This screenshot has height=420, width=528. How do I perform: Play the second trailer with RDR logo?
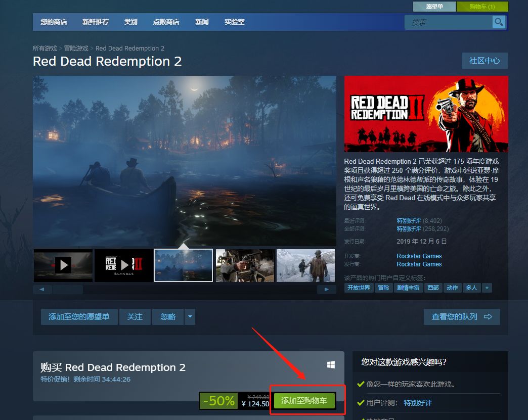(124, 265)
